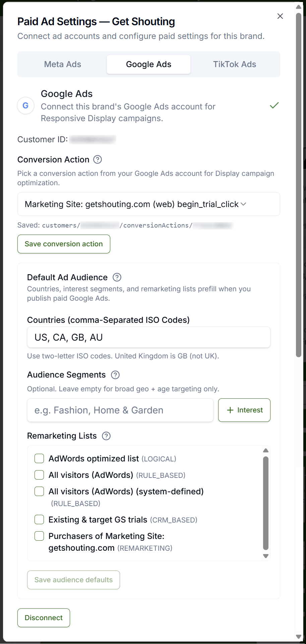Image resolution: width=306 pixels, height=644 pixels.
Task: Click the dialog scrollbar up arrow
Action: (299, 7)
